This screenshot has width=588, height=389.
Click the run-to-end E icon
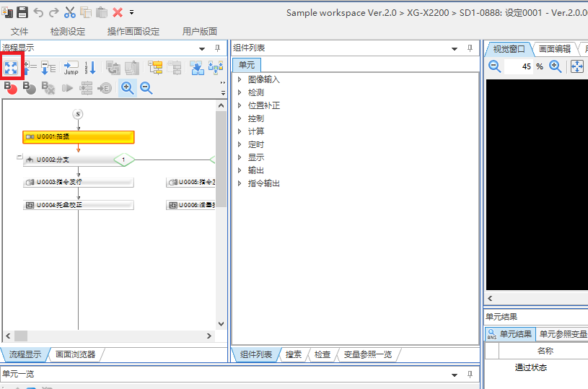105,88
